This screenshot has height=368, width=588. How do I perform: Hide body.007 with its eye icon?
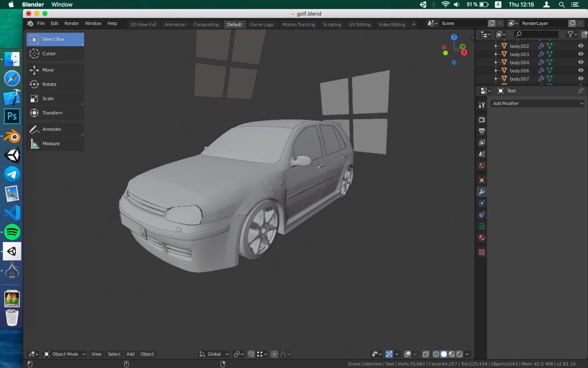pos(581,79)
